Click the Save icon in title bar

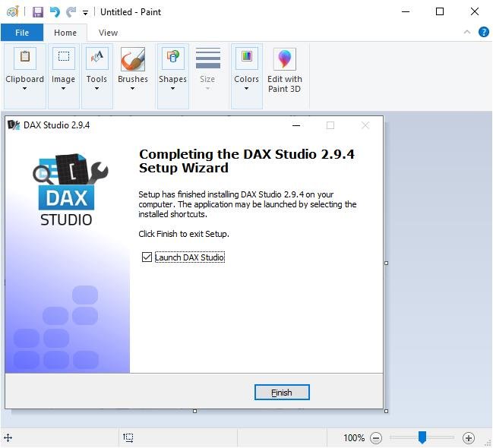click(x=38, y=12)
